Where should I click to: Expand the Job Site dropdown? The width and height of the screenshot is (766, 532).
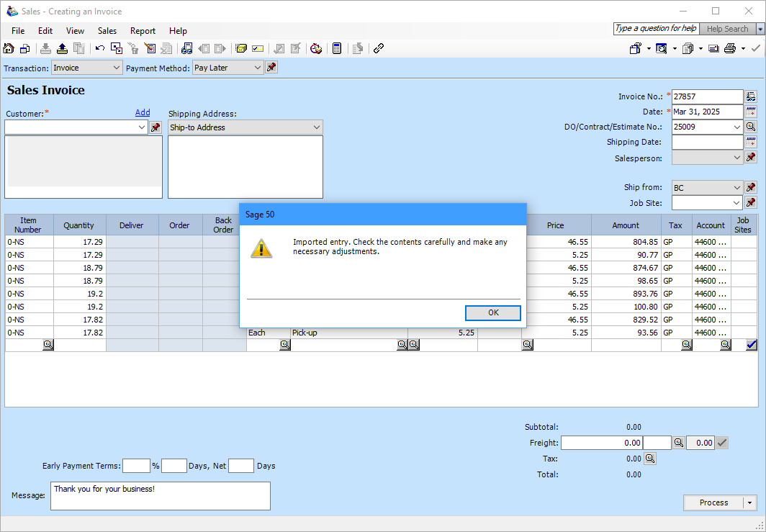pos(736,203)
